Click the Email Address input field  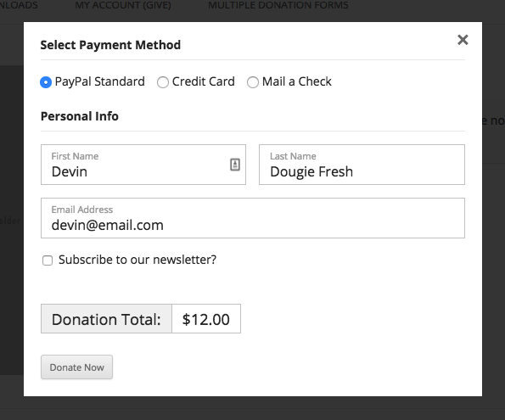coord(253,218)
